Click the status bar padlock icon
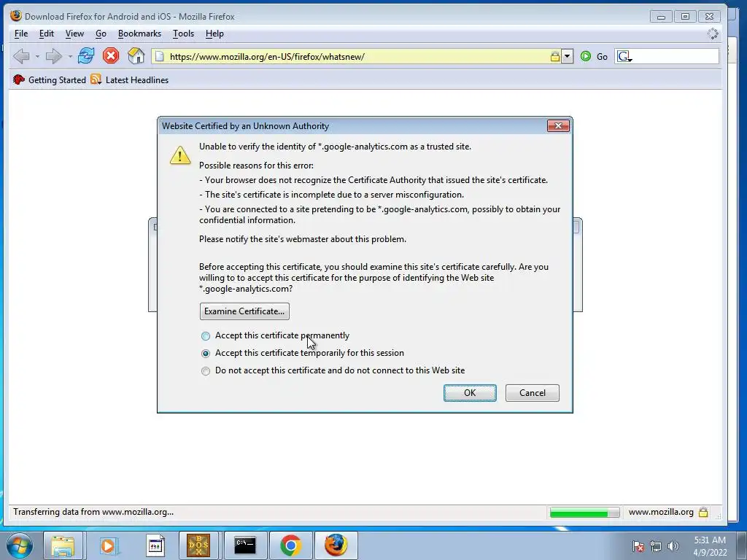The width and height of the screenshot is (747, 560). (x=703, y=513)
